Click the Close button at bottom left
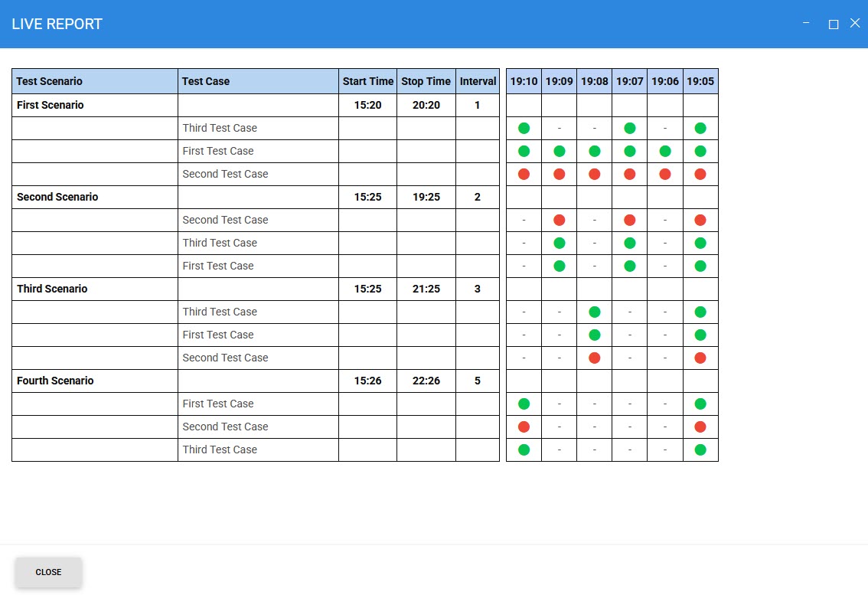Viewport: 868px width, 595px height. coord(48,572)
